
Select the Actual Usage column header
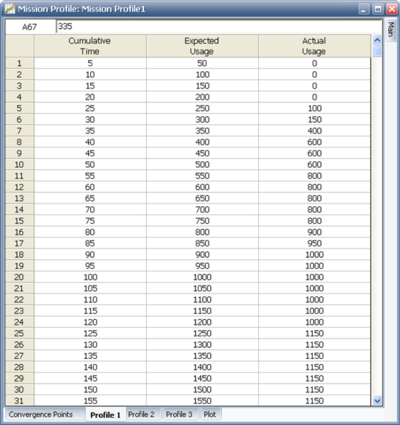tap(314, 46)
